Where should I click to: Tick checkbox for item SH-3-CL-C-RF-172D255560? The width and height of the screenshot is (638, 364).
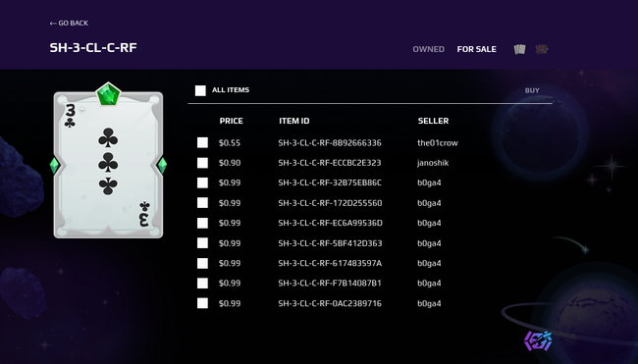point(202,202)
